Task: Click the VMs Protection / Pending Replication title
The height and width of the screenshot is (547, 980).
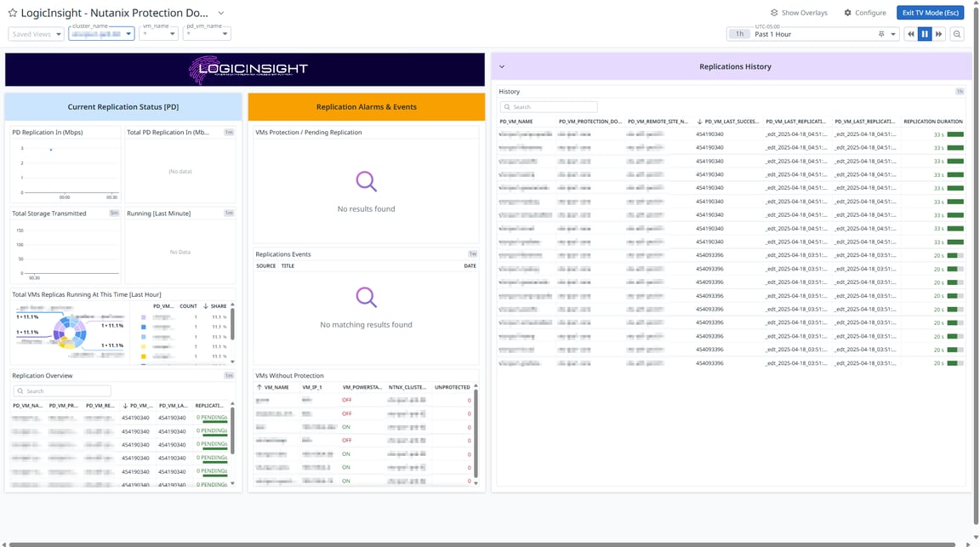Action: (x=309, y=133)
